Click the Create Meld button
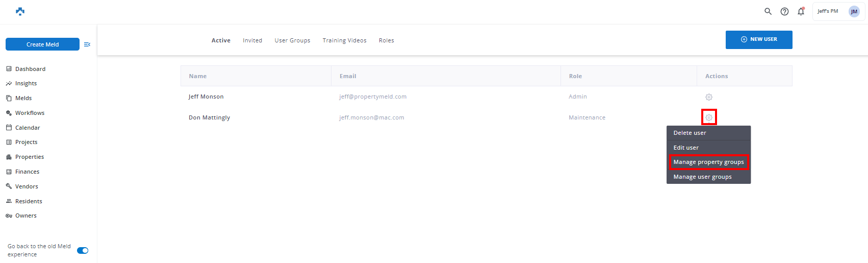 (x=42, y=44)
